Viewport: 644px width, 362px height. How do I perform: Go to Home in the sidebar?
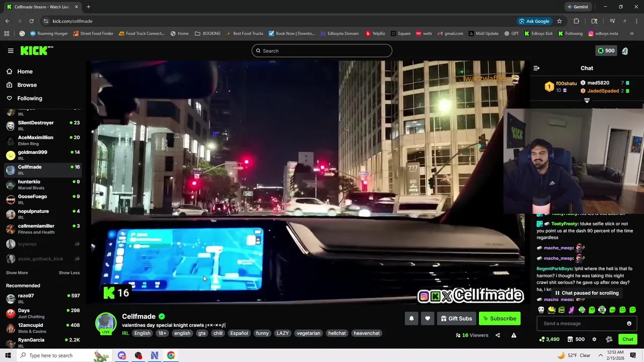click(25, 71)
